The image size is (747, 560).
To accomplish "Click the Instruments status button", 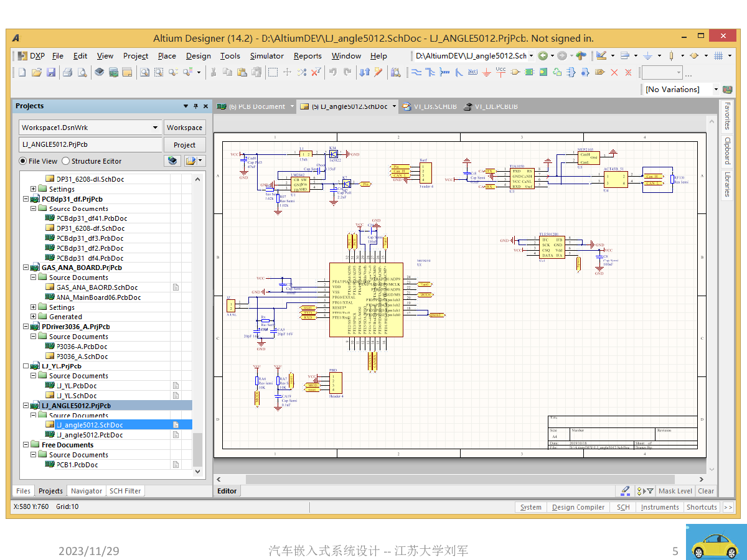I will [x=660, y=507].
